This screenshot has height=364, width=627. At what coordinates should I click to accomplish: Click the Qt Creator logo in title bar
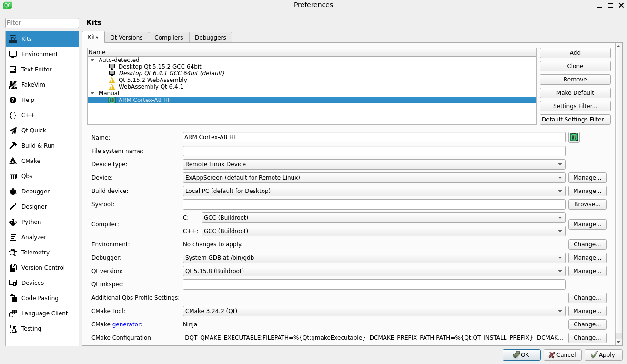point(7,5)
